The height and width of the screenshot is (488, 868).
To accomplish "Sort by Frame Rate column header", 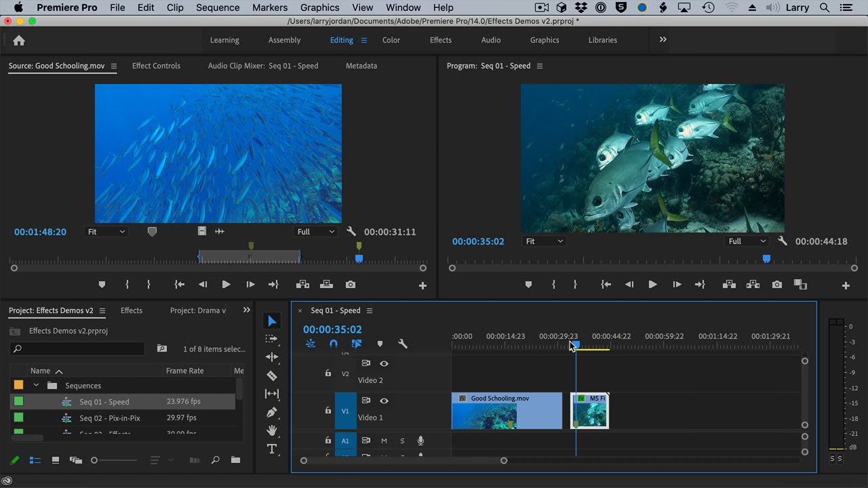I will point(184,371).
